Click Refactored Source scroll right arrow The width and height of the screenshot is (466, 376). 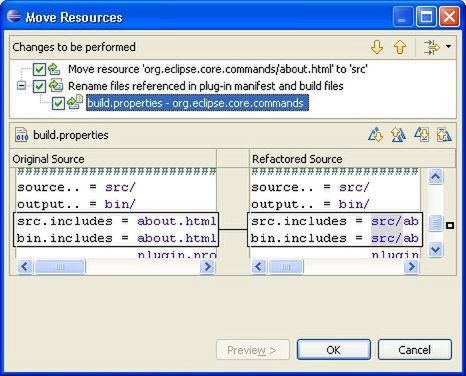tap(412, 267)
